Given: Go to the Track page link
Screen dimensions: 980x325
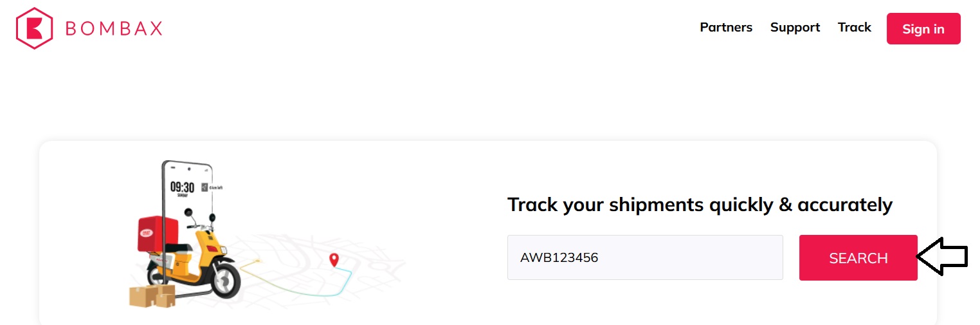Looking at the screenshot, I should coord(854,28).
